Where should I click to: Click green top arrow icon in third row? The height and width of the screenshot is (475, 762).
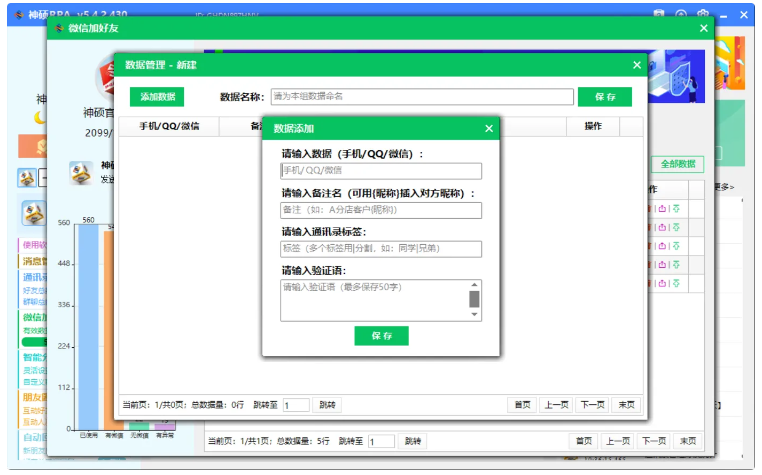(676, 246)
